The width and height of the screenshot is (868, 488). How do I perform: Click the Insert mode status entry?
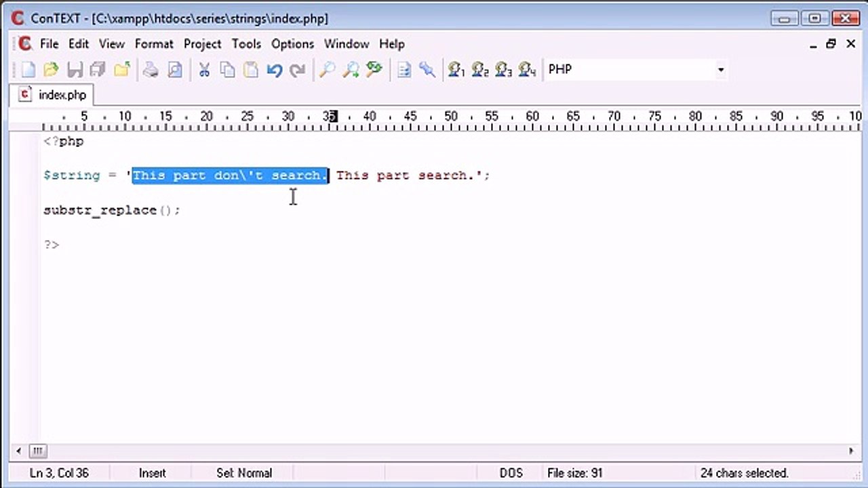(152, 473)
